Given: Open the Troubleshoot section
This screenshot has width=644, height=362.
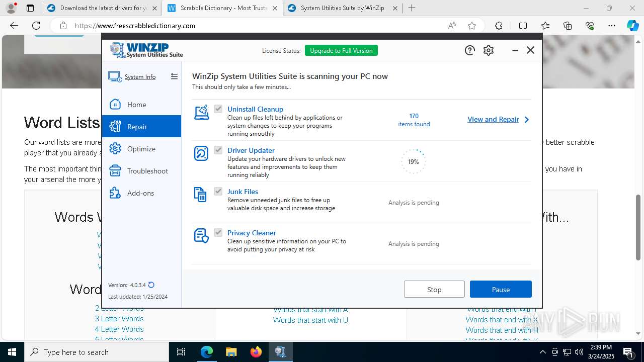Looking at the screenshot, I should [141, 171].
